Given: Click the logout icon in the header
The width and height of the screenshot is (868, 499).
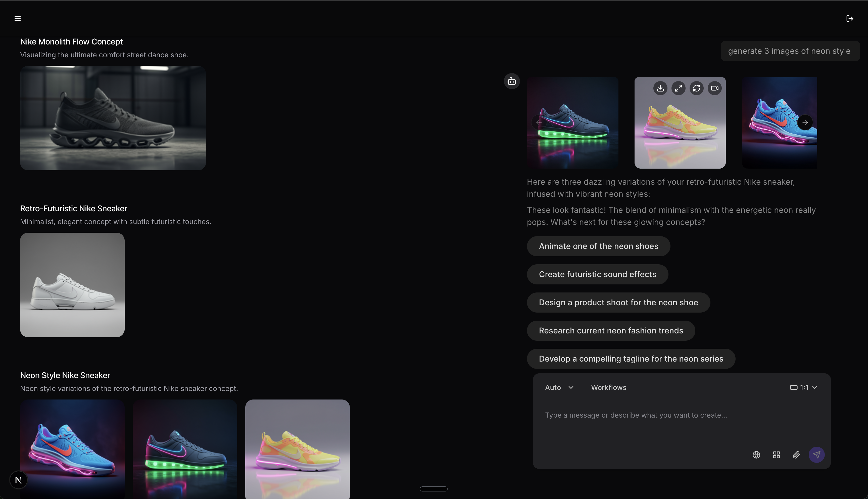Looking at the screenshot, I should (x=849, y=19).
